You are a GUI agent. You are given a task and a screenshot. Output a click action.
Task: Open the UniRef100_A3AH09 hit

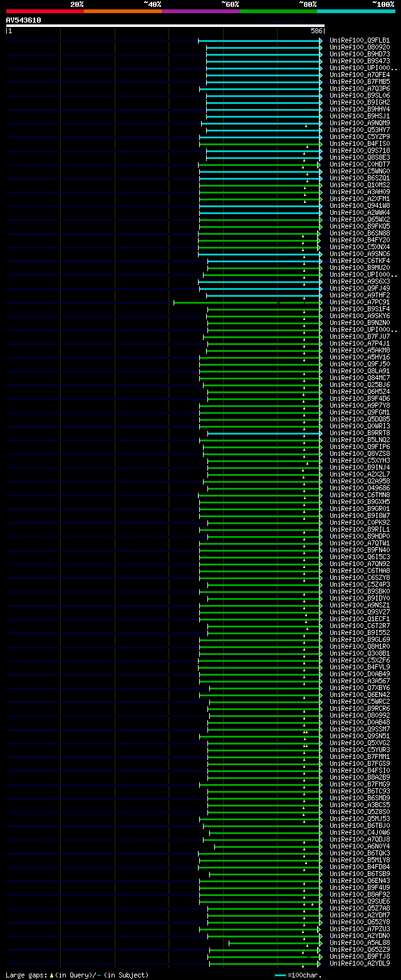(360, 192)
